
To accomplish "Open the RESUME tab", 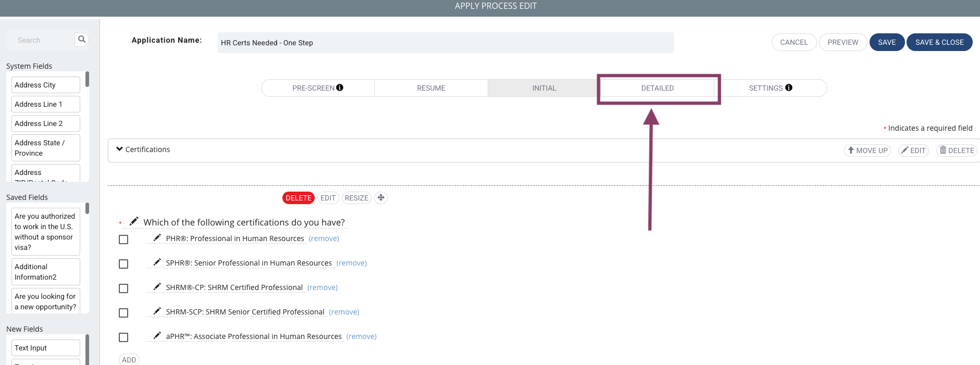I will (x=431, y=88).
